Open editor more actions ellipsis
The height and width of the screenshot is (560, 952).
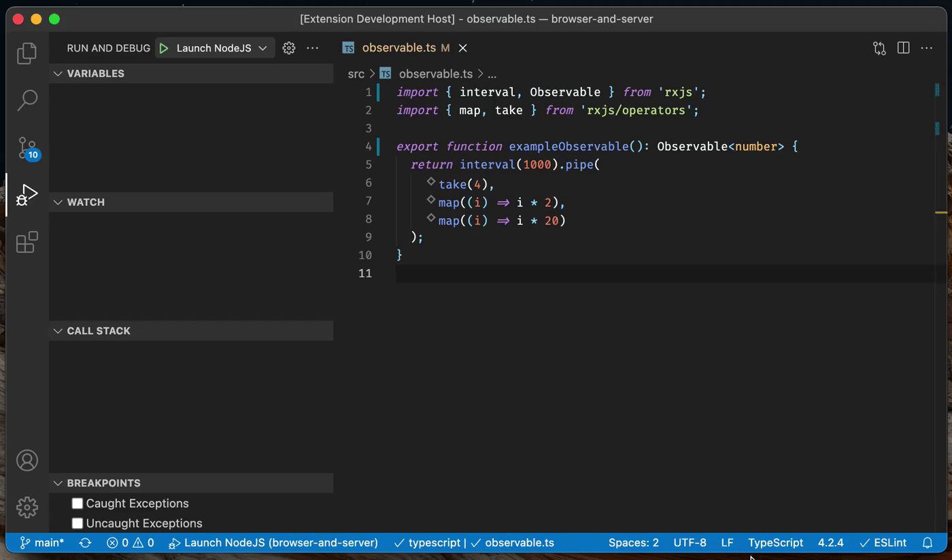[x=927, y=48]
